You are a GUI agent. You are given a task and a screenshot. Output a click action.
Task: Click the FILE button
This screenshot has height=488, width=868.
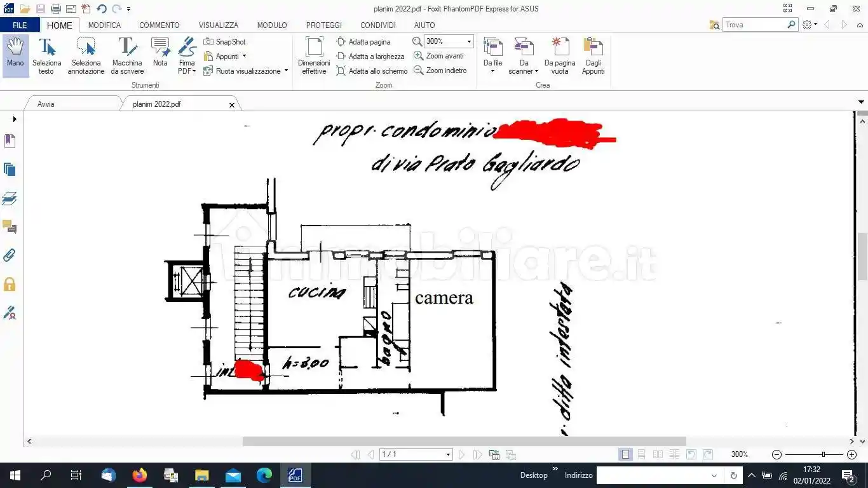[20, 25]
